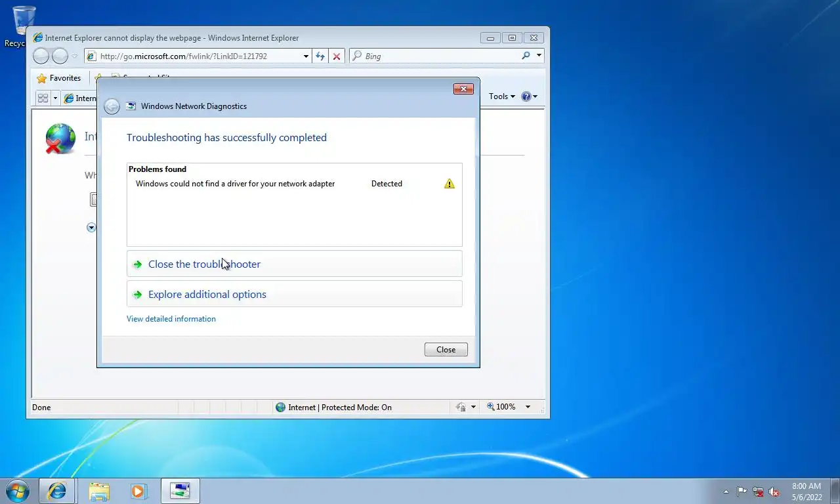Click the search magnifier icon
Image resolution: width=840 pixels, height=504 pixels.
526,56
